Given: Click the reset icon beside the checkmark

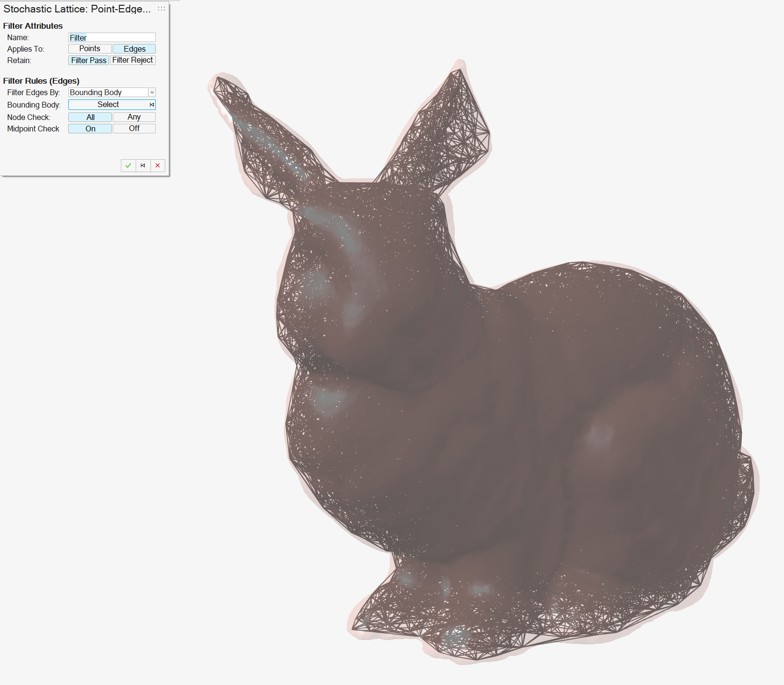Looking at the screenshot, I should click(143, 165).
